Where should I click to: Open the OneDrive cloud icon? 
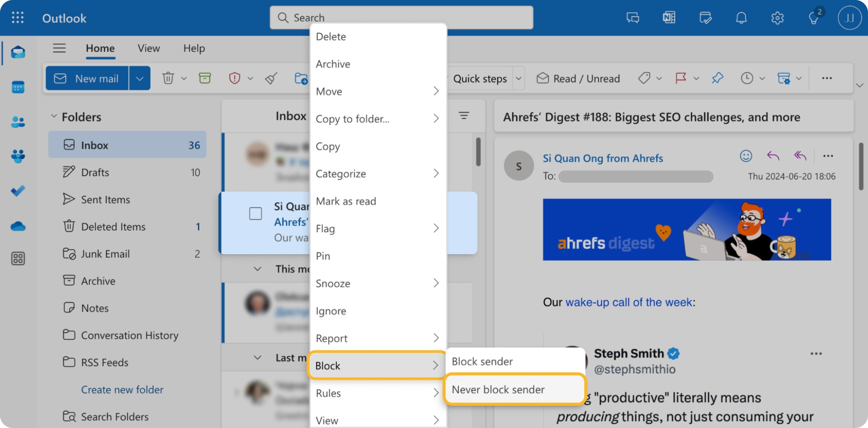(18, 226)
